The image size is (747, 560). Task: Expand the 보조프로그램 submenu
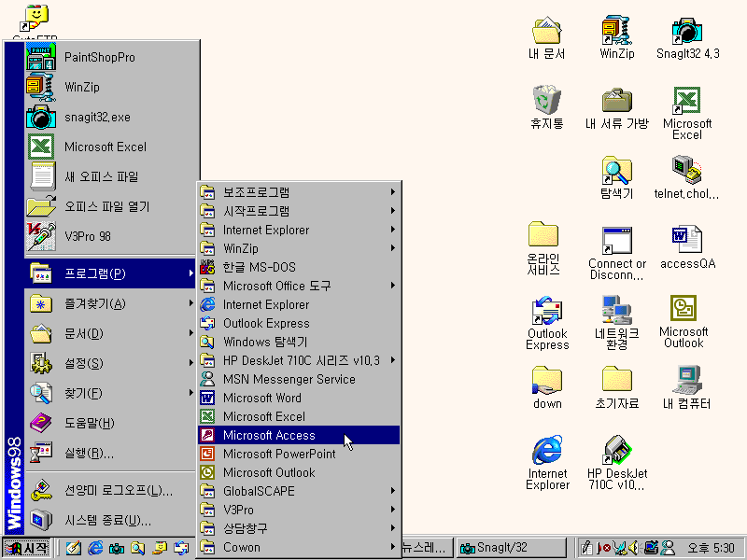[x=299, y=192]
